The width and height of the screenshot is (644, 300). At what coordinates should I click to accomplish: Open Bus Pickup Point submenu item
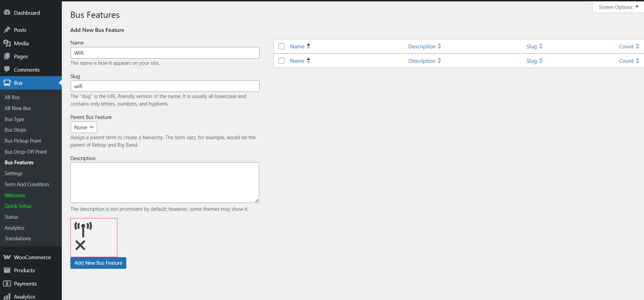pos(23,141)
